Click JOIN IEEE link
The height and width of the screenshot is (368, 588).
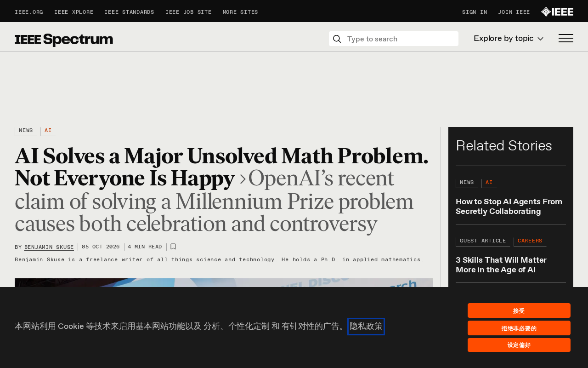point(514,12)
